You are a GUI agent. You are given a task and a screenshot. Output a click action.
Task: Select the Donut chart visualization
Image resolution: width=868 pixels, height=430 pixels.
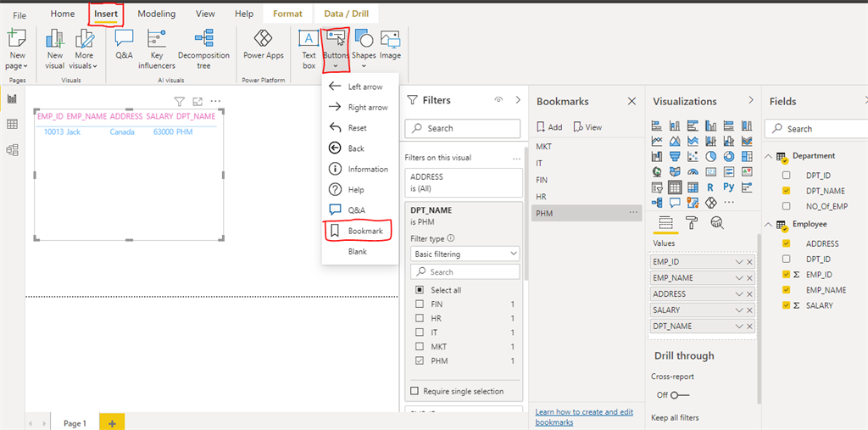point(729,157)
